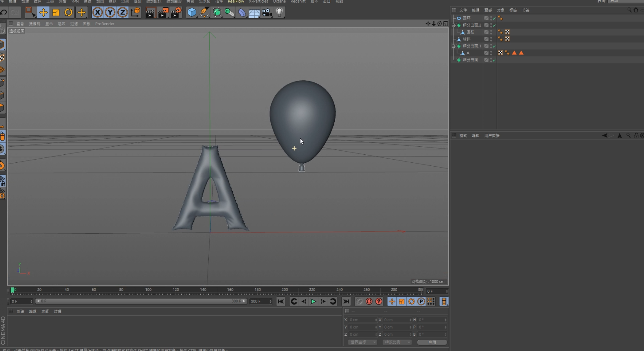Viewport: 644px width, 351px height.
Task: Step to the next frame
Action: [x=323, y=301]
